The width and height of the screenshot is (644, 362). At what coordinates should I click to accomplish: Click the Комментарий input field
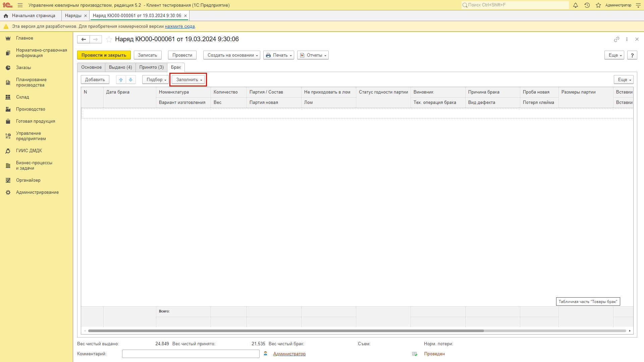(191, 354)
